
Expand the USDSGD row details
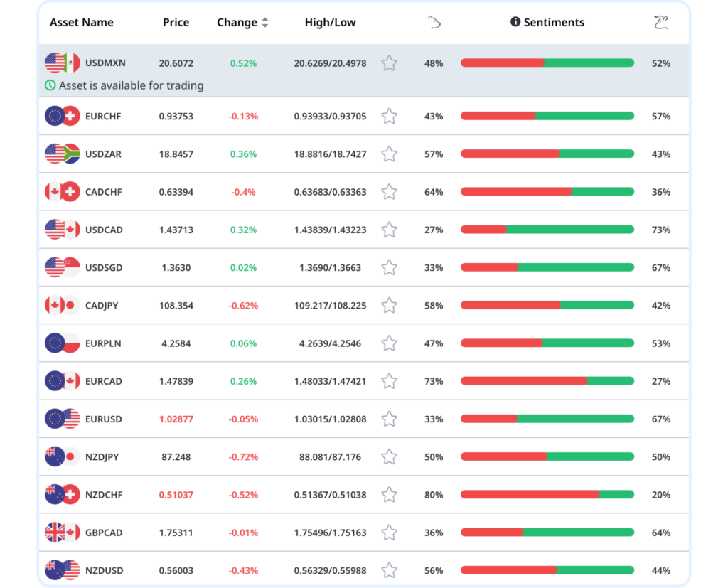pyautogui.click(x=364, y=267)
